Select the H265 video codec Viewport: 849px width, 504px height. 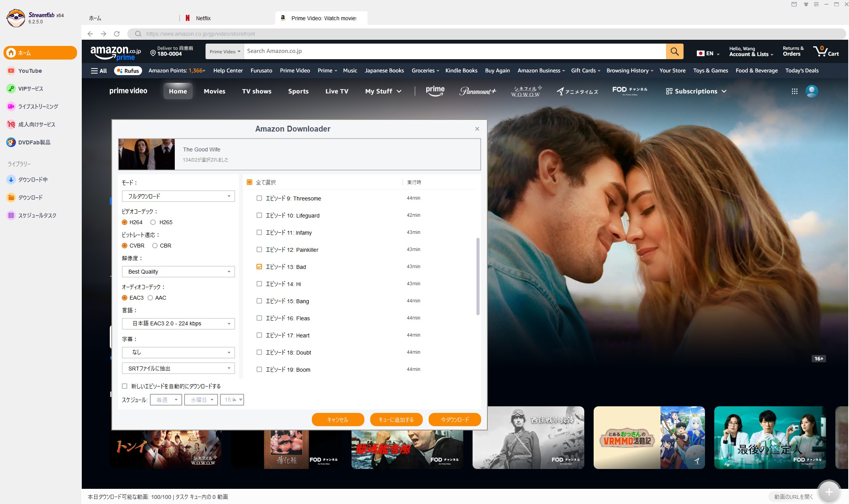153,222
